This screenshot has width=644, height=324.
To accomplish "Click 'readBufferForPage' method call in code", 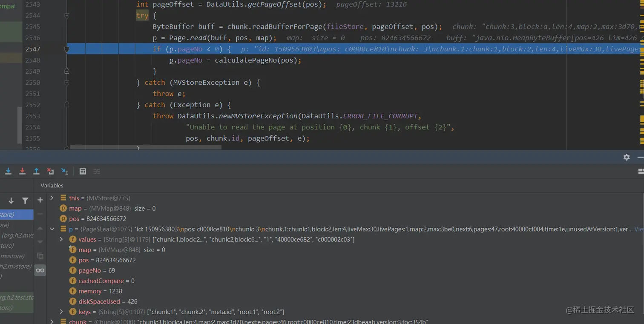I will click(x=288, y=26).
